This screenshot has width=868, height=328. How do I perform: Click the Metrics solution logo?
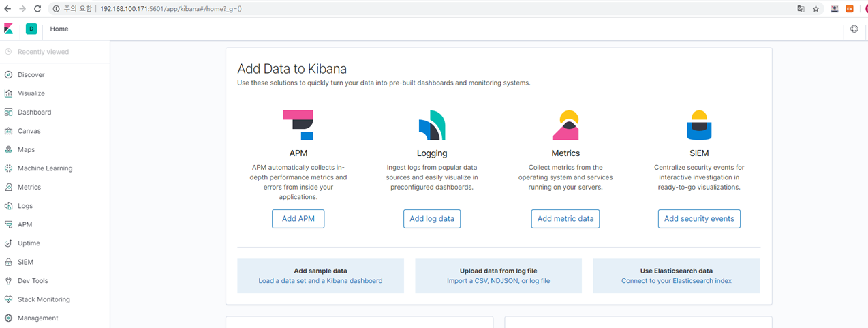tap(565, 125)
